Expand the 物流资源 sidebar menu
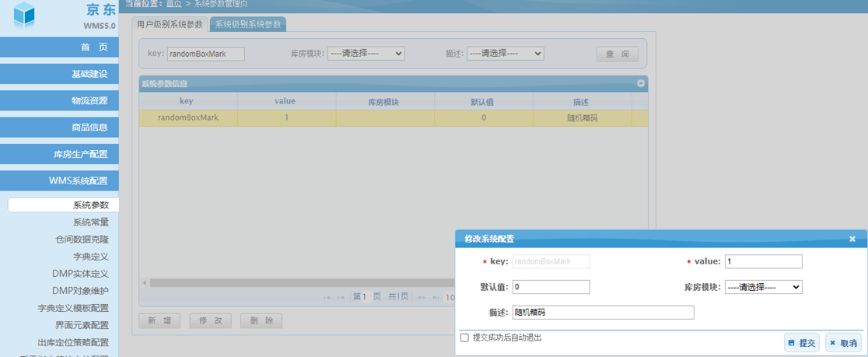Screen dimensions: 868x357 [x=59, y=100]
